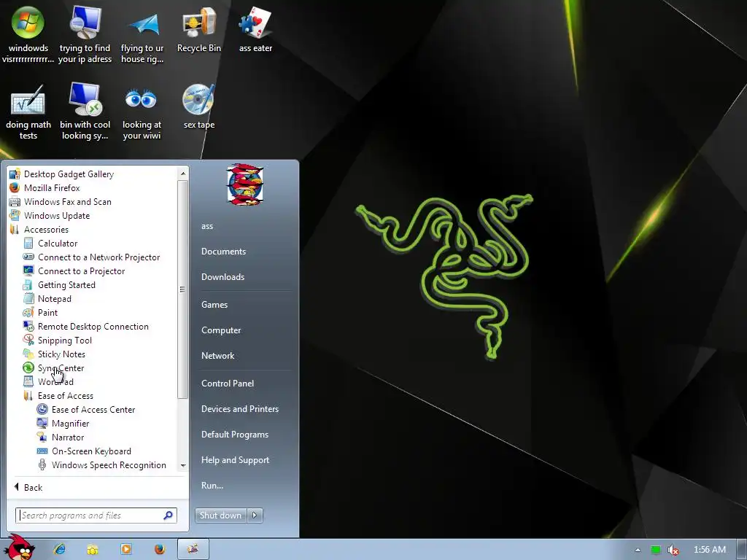The width and height of the screenshot is (747, 560).
Task: Click the user account picture
Action: [245, 184]
